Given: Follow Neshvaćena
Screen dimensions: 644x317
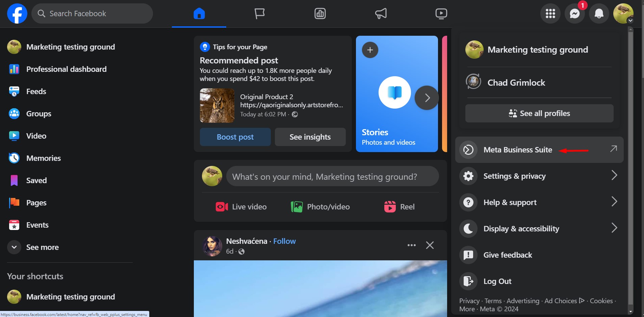Looking at the screenshot, I should click(284, 241).
